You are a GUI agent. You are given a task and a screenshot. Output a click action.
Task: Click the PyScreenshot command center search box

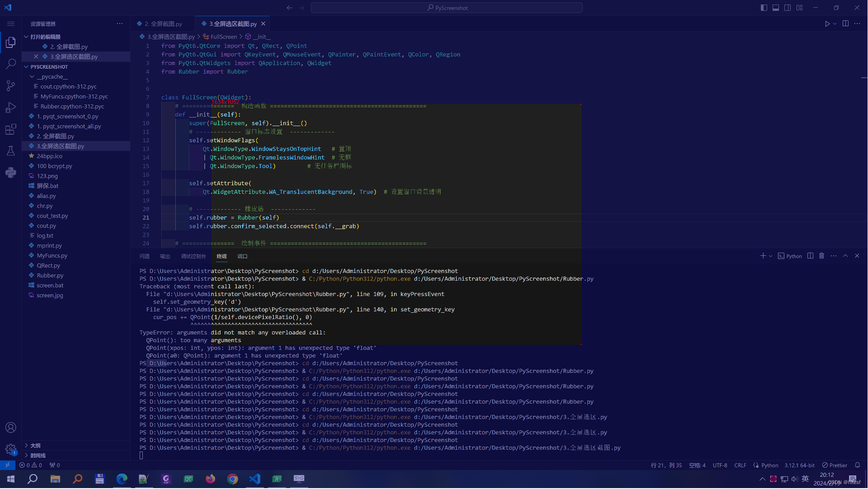(x=447, y=8)
